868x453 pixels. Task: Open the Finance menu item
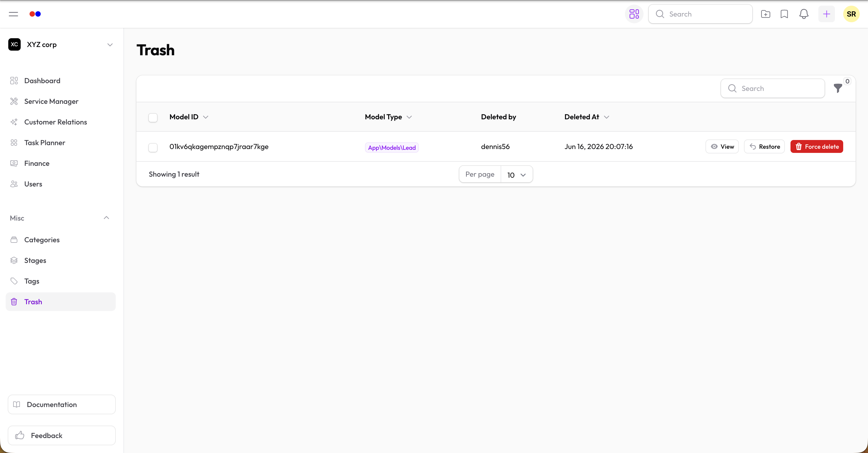tap(61, 163)
